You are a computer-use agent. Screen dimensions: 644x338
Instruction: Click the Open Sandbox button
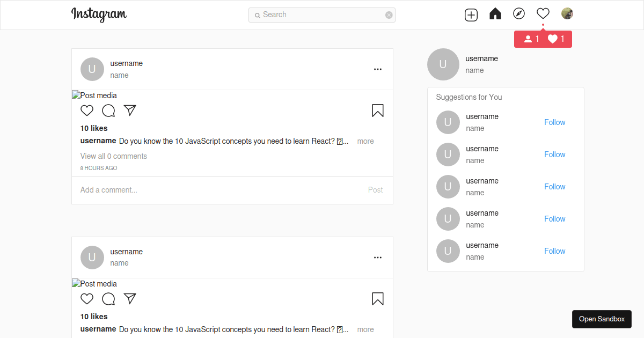(602, 319)
